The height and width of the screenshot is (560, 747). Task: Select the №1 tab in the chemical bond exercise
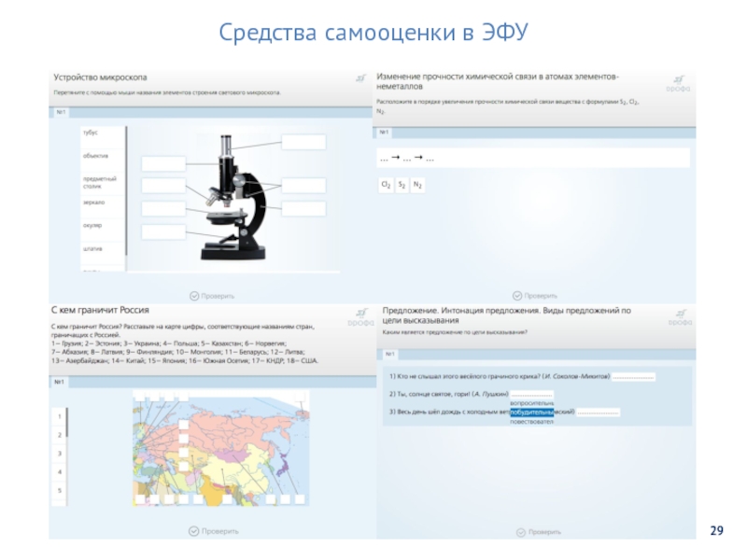(384, 133)
